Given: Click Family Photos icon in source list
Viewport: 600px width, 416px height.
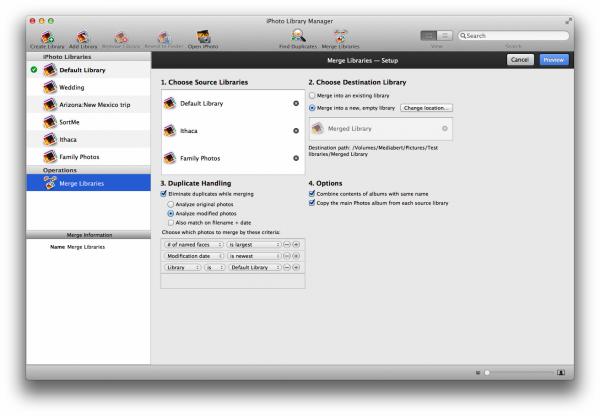Looking at the screenshot, I should pyautogui.click(x=170, y=158).
